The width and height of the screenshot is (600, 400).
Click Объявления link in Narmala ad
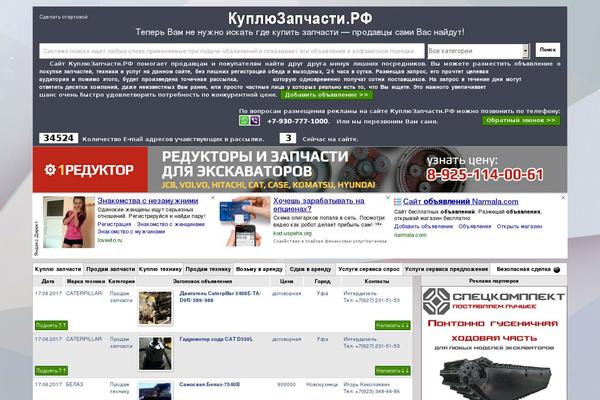[474, 227]
